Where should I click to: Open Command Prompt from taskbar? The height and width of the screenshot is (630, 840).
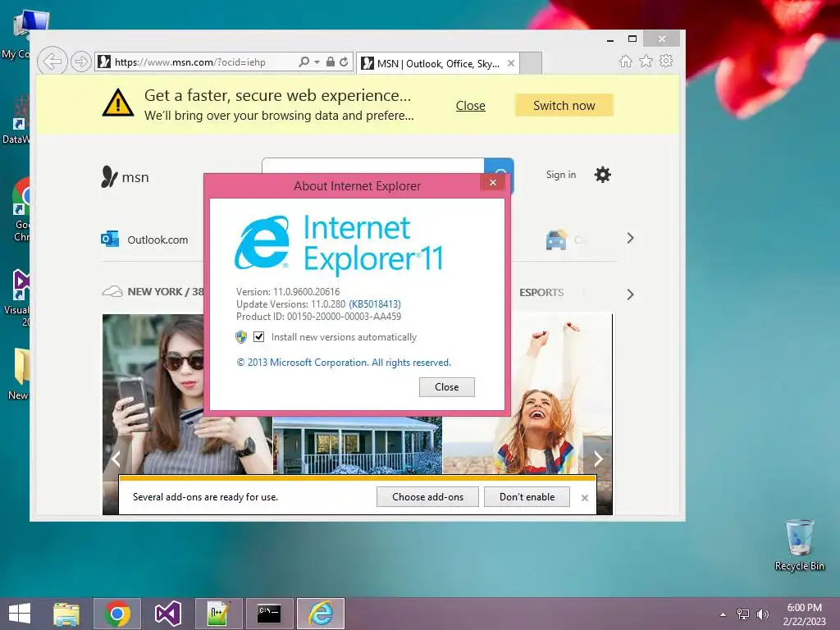point(269,614)
